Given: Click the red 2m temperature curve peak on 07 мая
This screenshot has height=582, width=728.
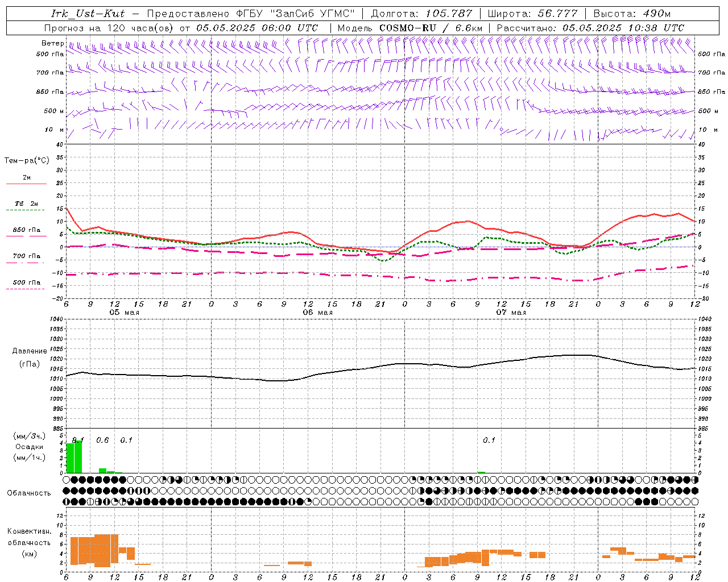Looking at the screenshot, I should tap(468, 221).
